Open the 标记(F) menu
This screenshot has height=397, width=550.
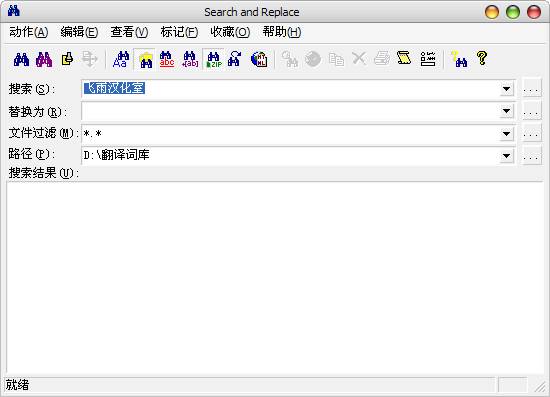[179, 32]
